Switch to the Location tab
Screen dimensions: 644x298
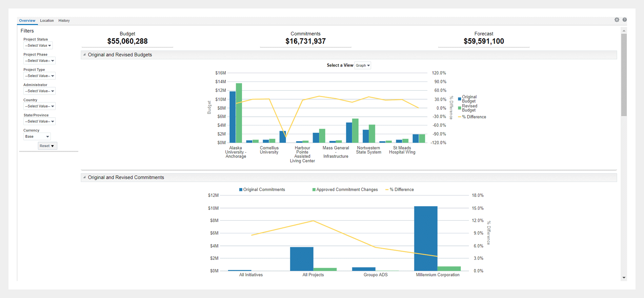coord(47,21)
